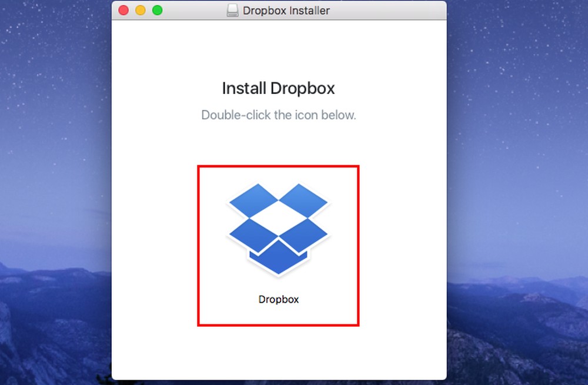The height and width of the screenshot is (385, 588).
Task: Click the Dropbox label below the icon
Action: point(278,299)
